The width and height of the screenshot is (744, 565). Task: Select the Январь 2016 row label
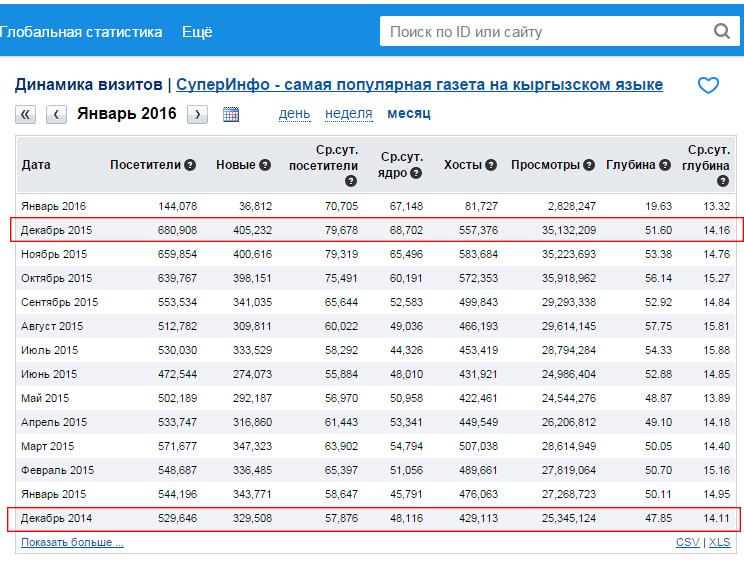coord(54,206)
